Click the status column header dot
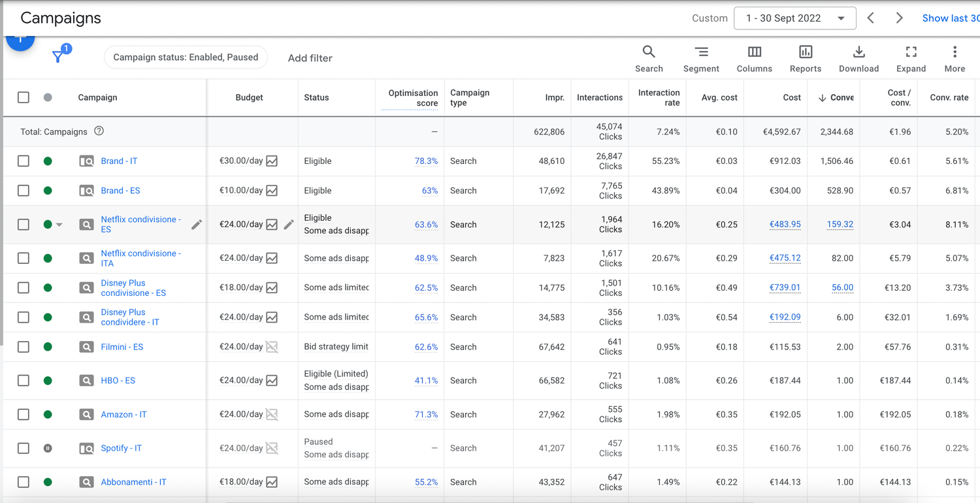980x503 pixels. pyautogui.click(x=48, y=97)
